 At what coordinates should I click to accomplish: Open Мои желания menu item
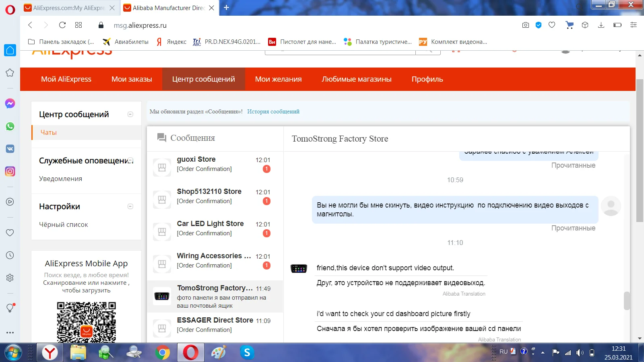279,79
